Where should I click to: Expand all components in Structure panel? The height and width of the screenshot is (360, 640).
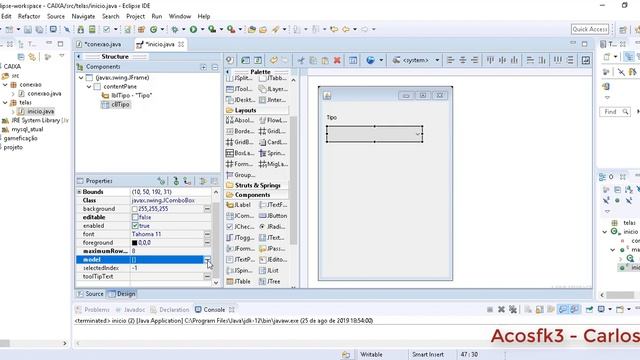pyautogui.click(x=203, y=67)
